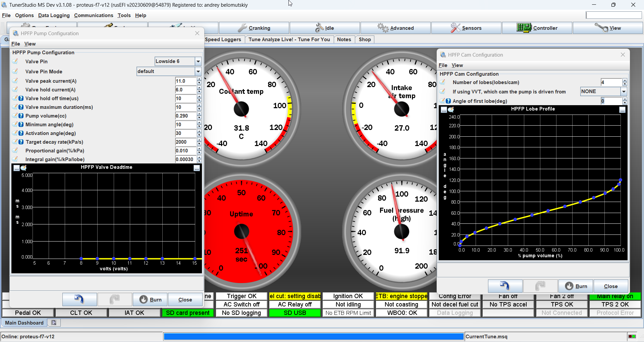Click right ellipsis button on Valve Deadtime chart
644x342 pixels.
[197, 168]
